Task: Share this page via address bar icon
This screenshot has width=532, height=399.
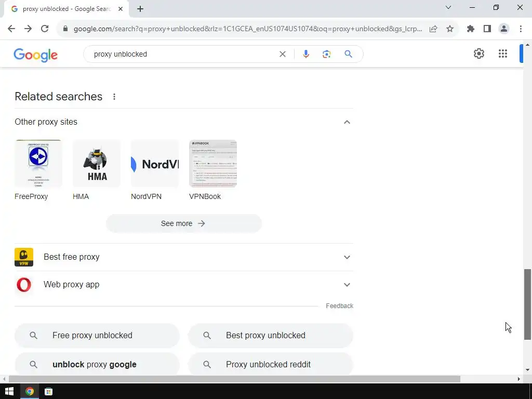Action: [x=433, y=29]
